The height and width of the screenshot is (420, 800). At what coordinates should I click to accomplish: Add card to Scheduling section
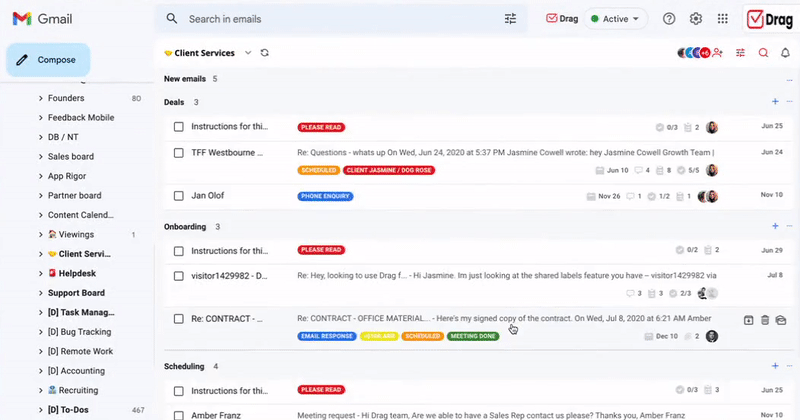coord(775,366)
